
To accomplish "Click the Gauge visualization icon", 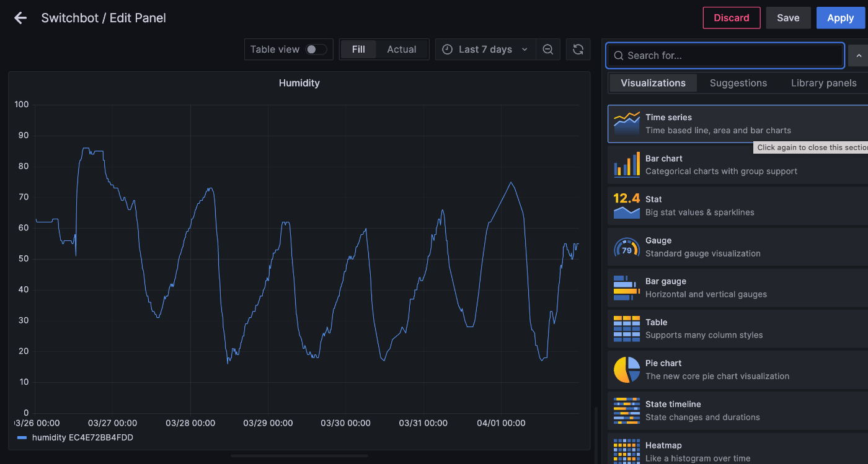I will (626, 247).
